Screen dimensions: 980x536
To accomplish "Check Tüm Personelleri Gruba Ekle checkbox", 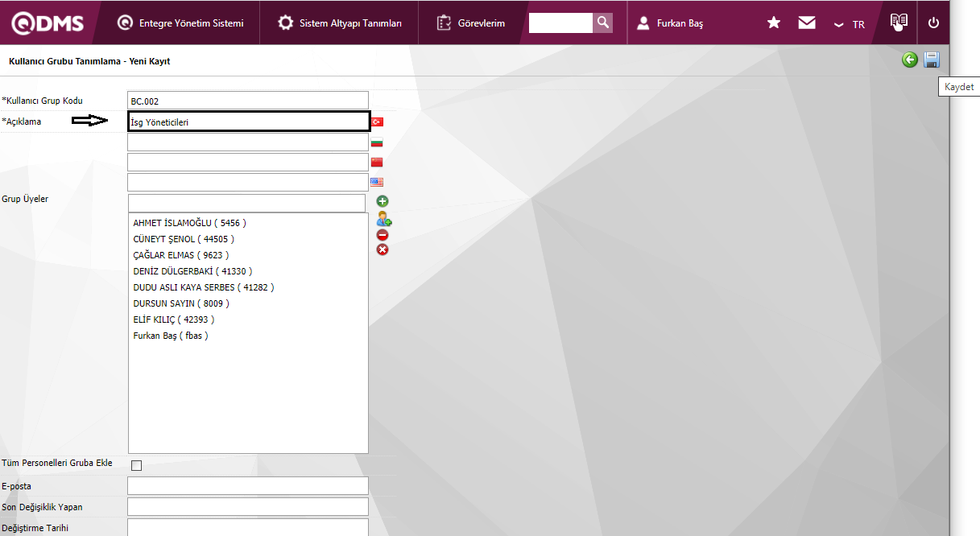I will coord(136,465).
